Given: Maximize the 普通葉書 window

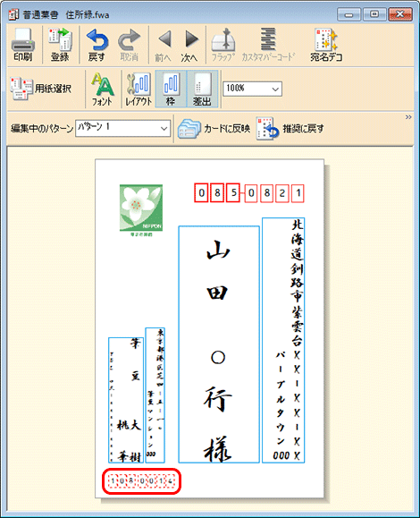Looking at the screenshot, I should tap(374, 14).
